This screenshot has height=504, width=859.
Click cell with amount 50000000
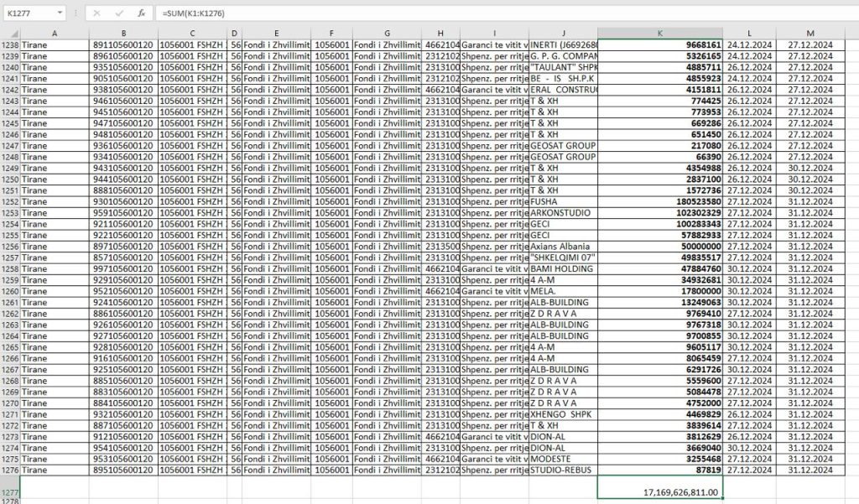(x=659, y=247)
